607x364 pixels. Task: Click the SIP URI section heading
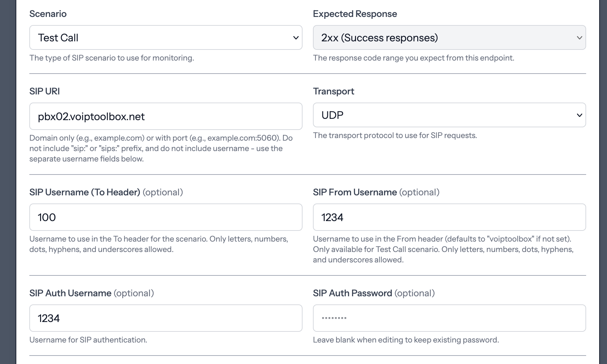[x=44, y=91]
